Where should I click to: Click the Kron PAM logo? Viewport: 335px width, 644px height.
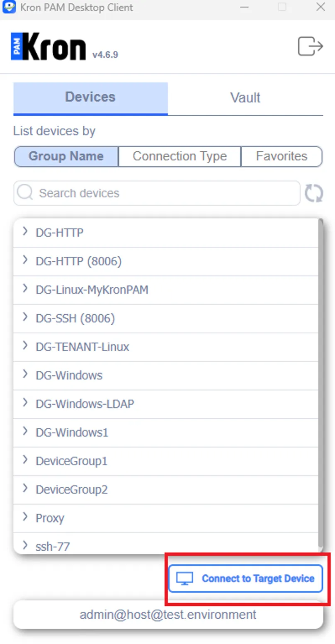pyautogui.click(x=49, y=46)
